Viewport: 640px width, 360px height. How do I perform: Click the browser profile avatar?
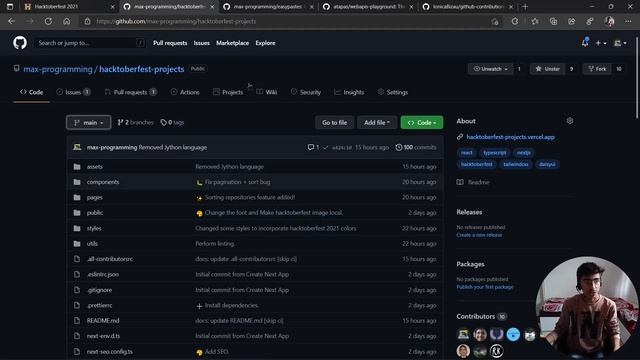(609, 21)
